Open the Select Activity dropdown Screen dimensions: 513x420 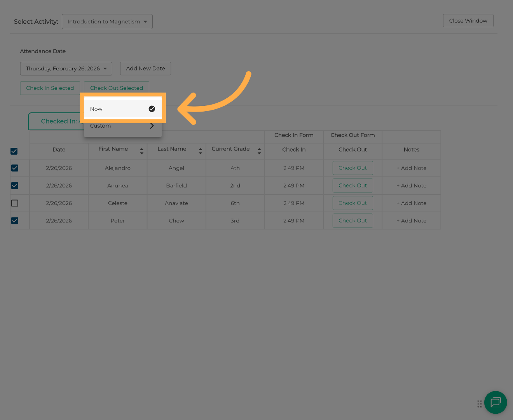107,21
